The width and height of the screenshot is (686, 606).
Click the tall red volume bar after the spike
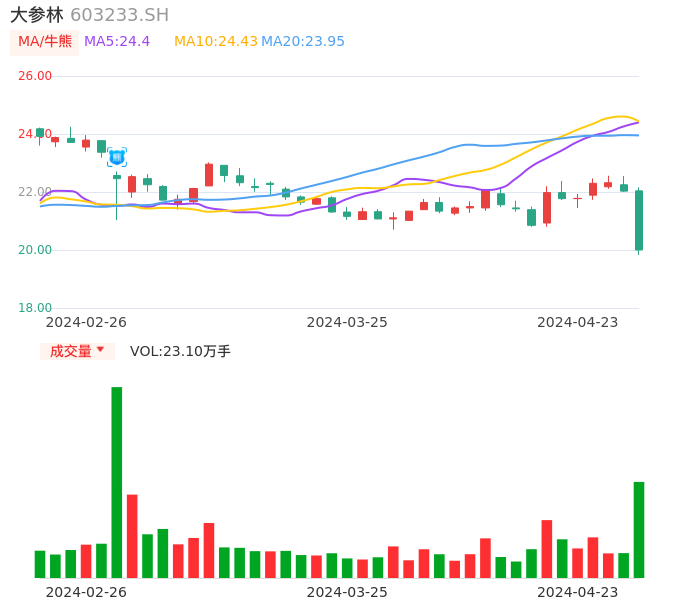[132, 536]
